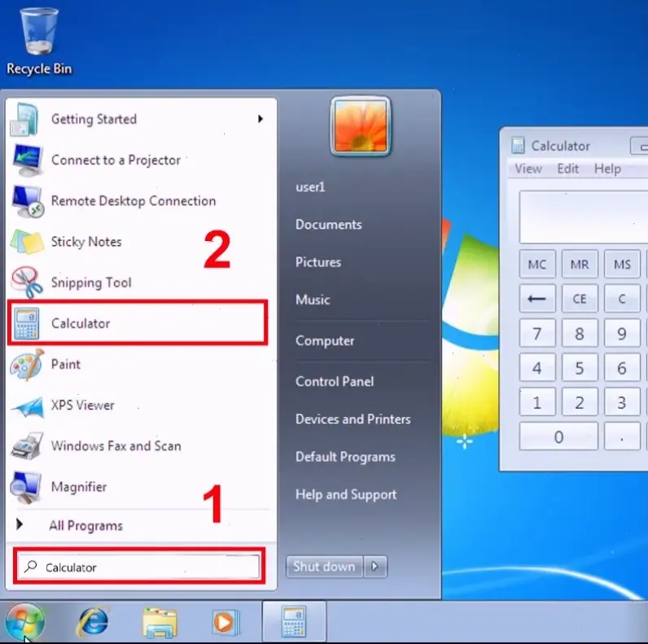
Task: Open Snipping Tool from Start menu
Action: [x=90, y=283]
